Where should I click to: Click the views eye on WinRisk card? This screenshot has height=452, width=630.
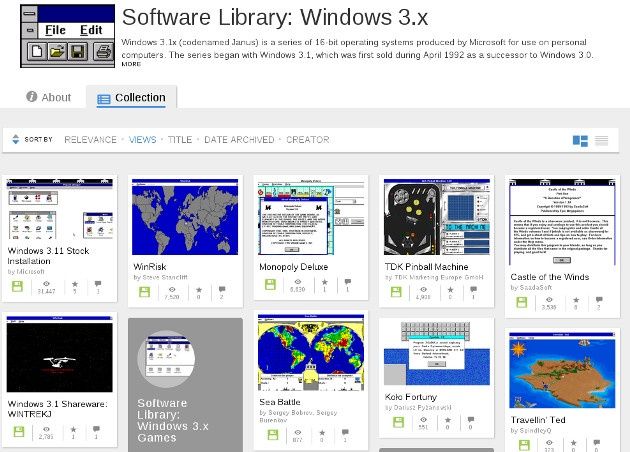click(172, 290)
